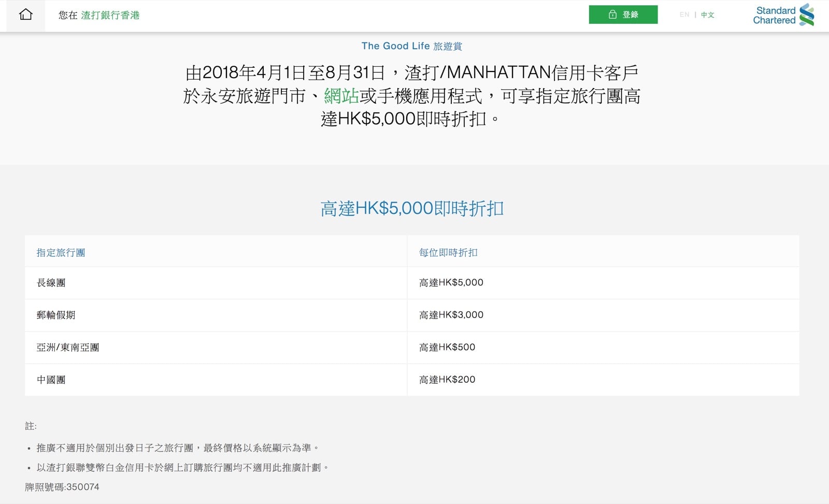Click the note starting 推廣不適用於個別出發日子

[178, 448]
